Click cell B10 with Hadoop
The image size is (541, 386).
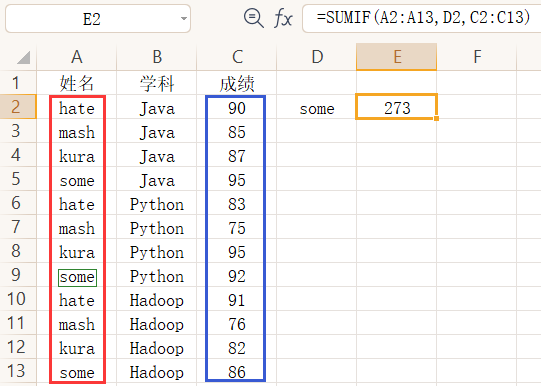click(x=157, y=300)
